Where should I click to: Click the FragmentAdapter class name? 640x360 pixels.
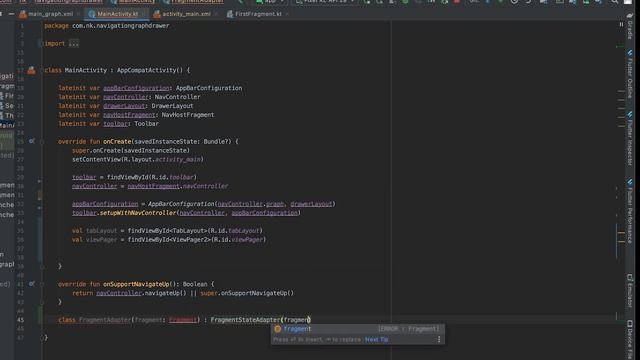[105, 320]
